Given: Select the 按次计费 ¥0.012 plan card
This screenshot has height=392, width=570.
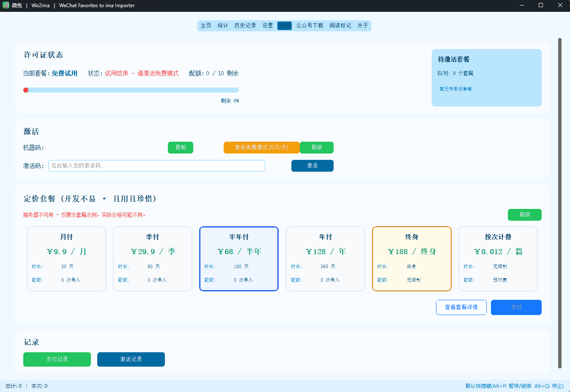Looking at the screenshot, I should 498,259.
